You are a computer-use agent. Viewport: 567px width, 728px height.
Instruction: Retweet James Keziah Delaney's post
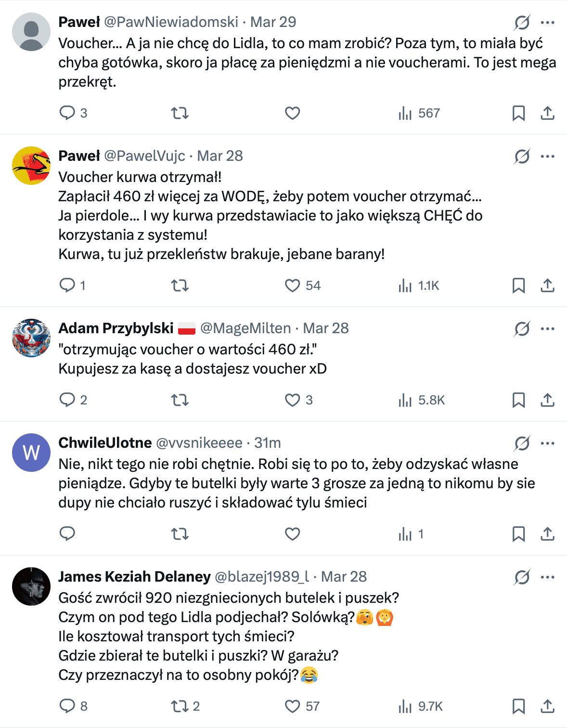point(180,706)
